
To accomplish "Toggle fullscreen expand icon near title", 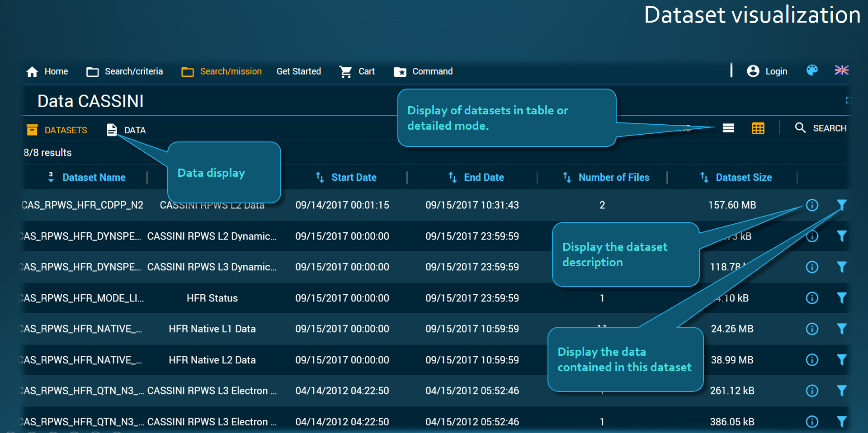I will point(849,100).
